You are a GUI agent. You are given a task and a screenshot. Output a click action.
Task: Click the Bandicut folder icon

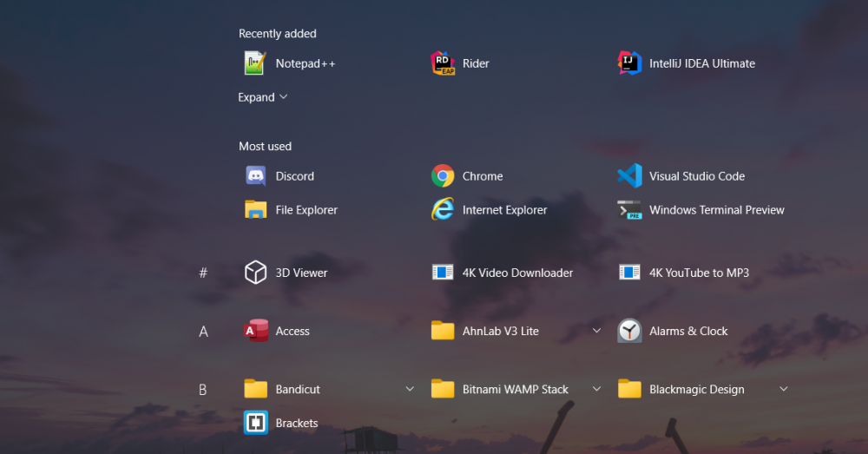(255, 389)
